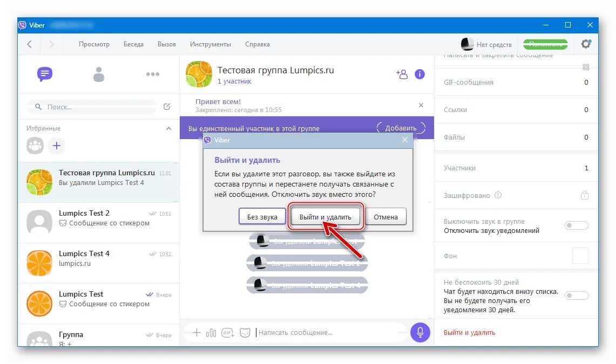
Task: Click the Поиск search field
Action: 92,107
